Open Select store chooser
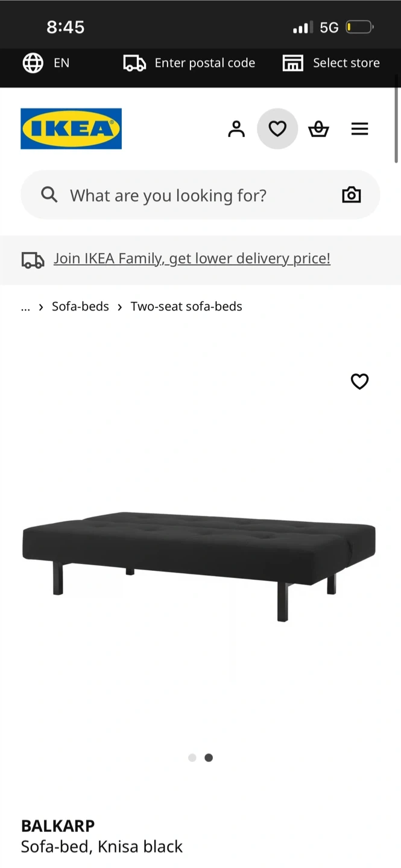This screenshot has height=868, width=401. point(346,63)
